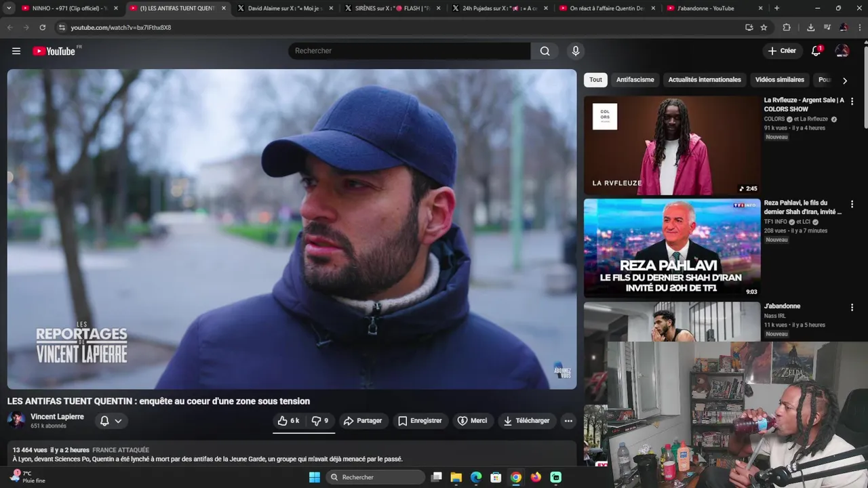Click the search magnifier button

tap(545, 51)
